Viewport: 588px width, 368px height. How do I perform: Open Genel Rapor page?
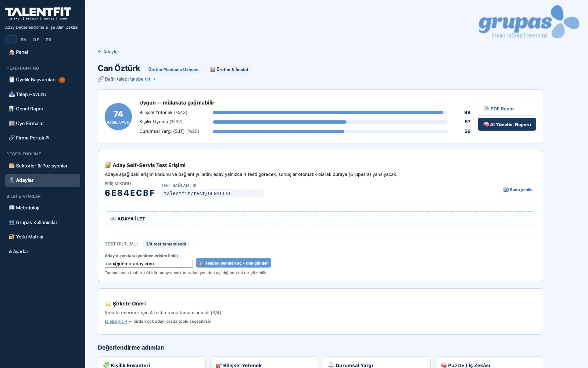(x=43, y=109)
